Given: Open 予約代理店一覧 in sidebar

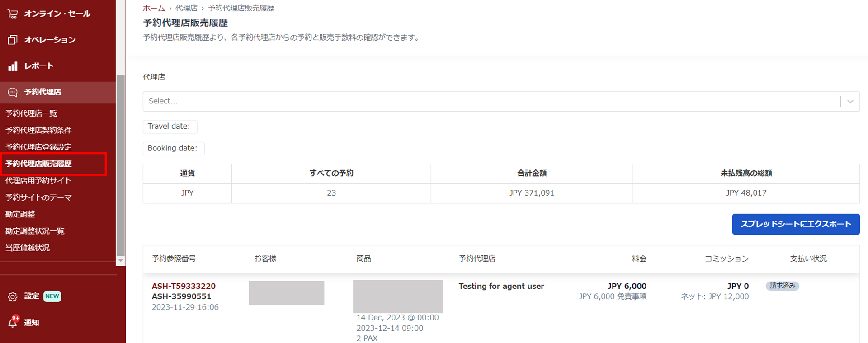Looking at the screenshot, I should tap(31, 113).
